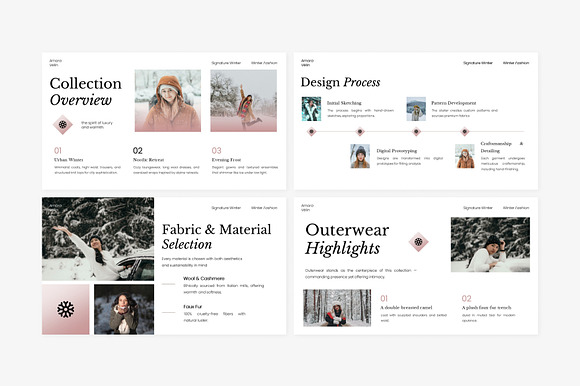Screen dimensions: 580x386
Task: Select the 'Initial Sketching' heading
Action: [x=344, y=103]
